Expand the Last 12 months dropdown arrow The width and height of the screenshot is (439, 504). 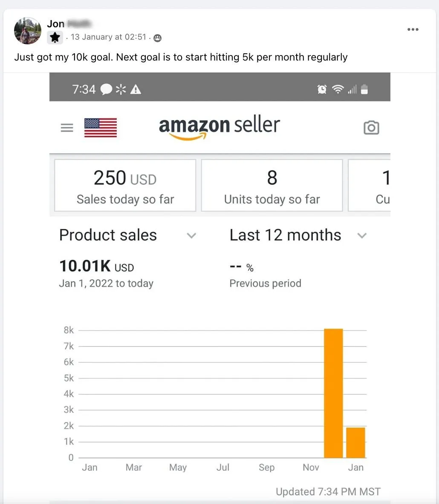click(x=362, y=235)
